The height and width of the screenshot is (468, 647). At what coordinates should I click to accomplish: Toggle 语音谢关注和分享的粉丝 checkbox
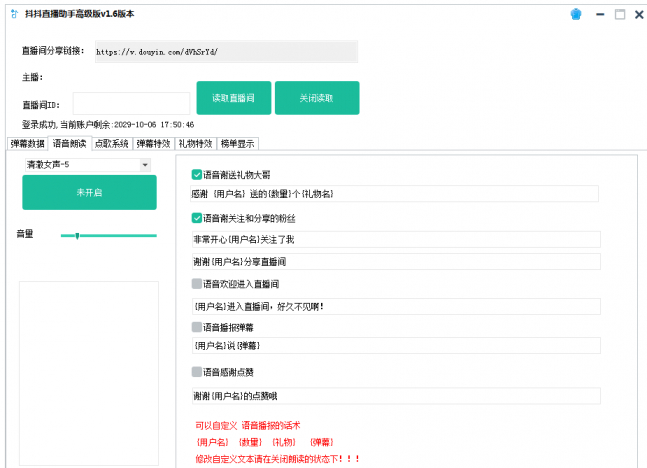click(196, 218)
